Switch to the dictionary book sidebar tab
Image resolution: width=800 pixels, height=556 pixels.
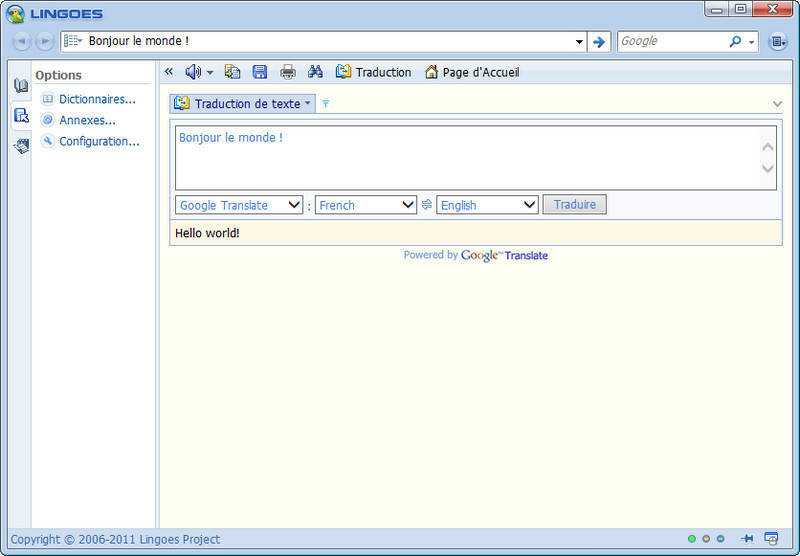[x=21, y=85]
